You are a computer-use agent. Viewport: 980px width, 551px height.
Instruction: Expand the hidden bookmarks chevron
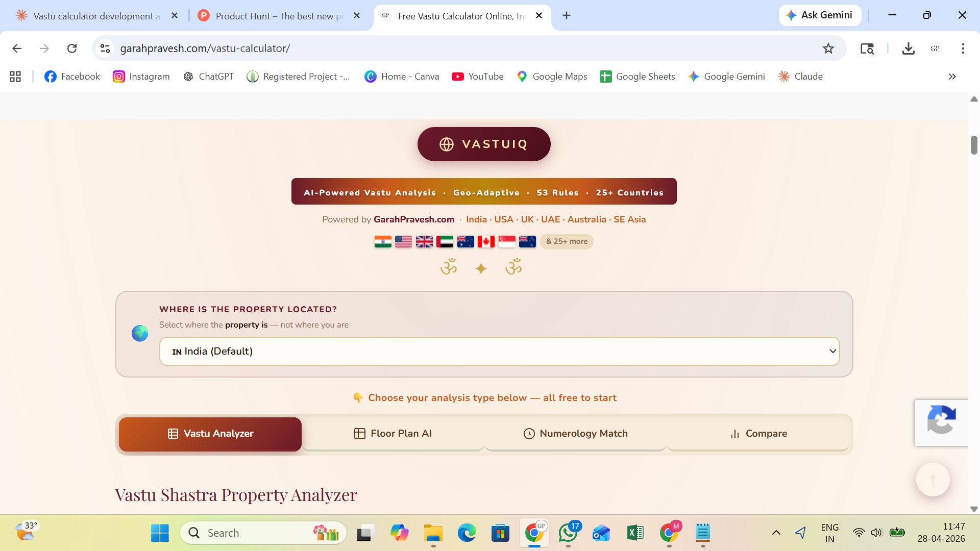coord(952,77)
